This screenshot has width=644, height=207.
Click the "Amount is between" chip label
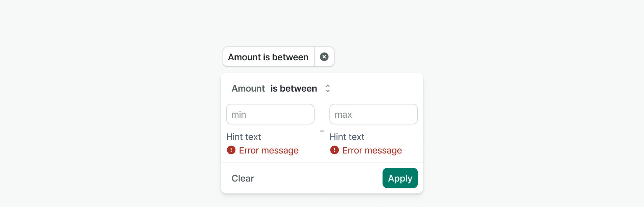268,57
